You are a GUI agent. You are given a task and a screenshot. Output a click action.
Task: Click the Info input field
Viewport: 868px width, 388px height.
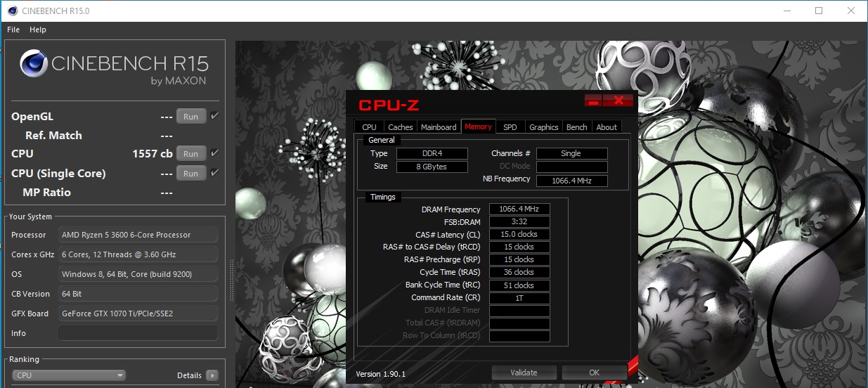(138, 333)
